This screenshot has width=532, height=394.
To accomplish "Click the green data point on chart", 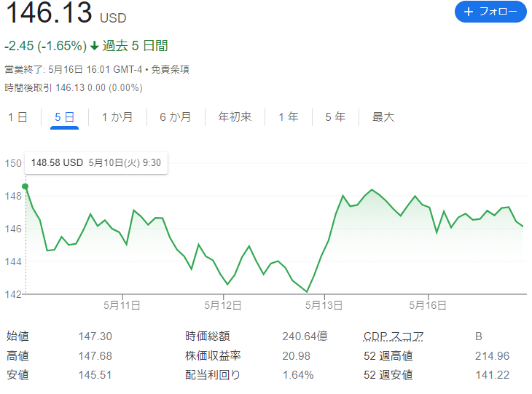I will click(x=26, y=186).
